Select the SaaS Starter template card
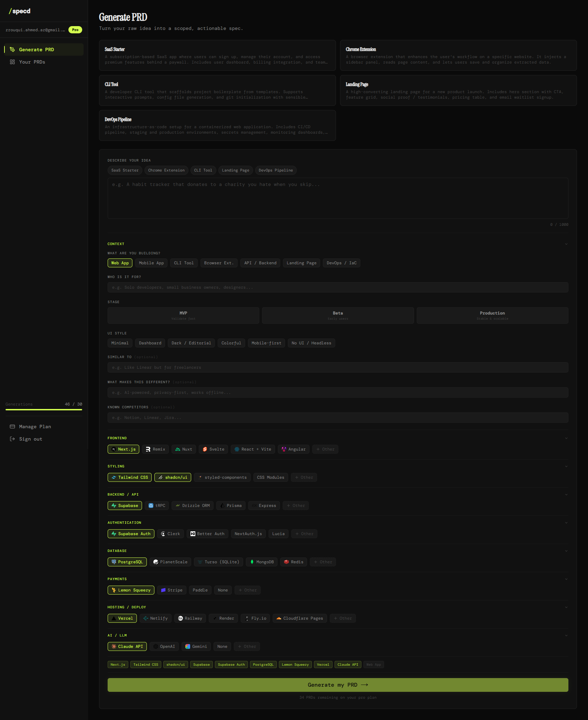 [x=217, y=55]
